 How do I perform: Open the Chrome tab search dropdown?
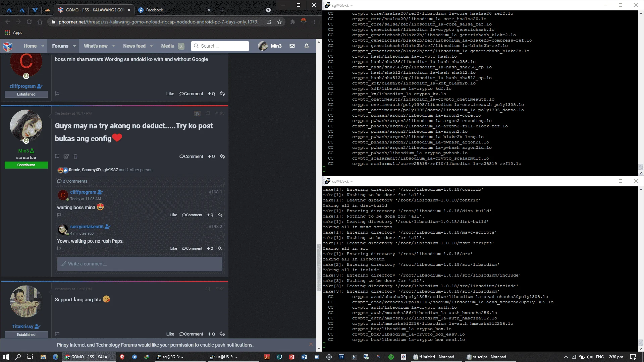tap(268, 10)
